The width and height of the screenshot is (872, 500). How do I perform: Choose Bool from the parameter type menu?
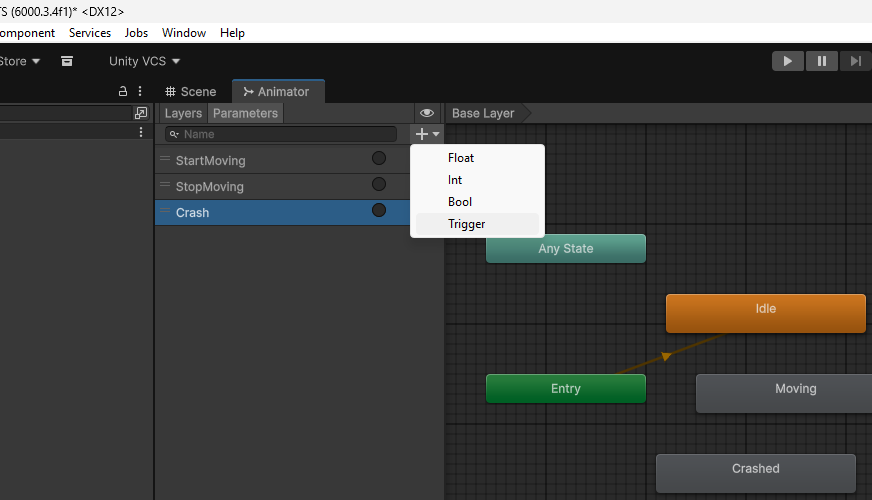click(x=477, y=202)
